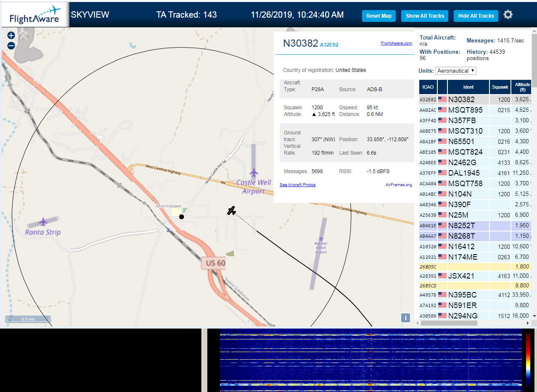Click the TA Tracked: 143 counter
The width and height of the screenshot is (537, 392).
pos(187,15)
